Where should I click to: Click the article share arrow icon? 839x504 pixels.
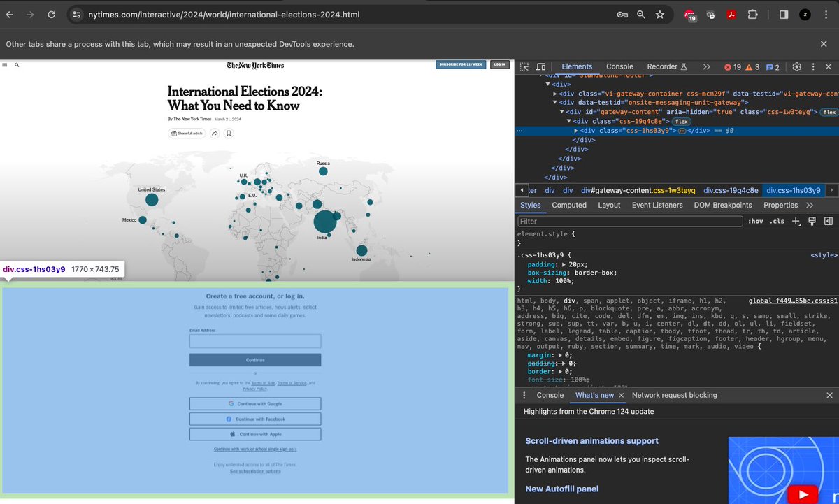215,133
